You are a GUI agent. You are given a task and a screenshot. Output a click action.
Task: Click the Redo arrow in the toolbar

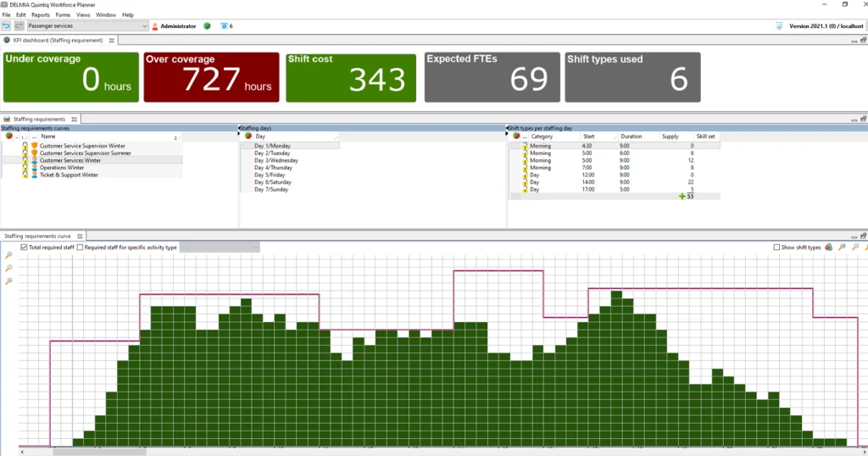(x=19, y=26)
